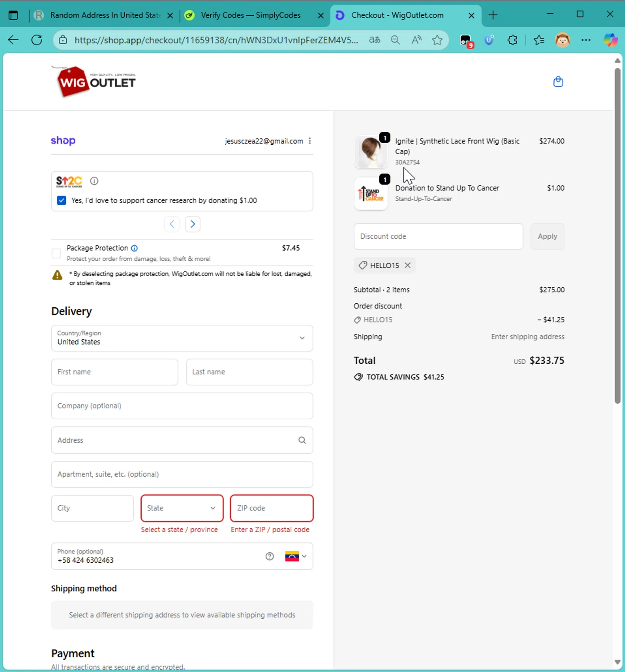Click the zoom magnifier icon in address bar
The width and height of the screenshot is (625, 672).
pyautogui.click(x=395, y=40)
